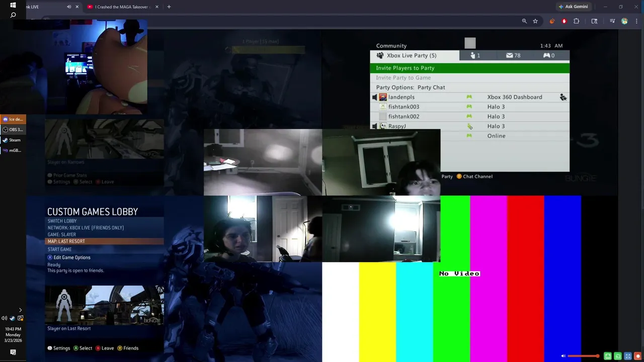The width and height of the screenshot is (644, 362).
Task: Click the Ask Gemini button
Action: (573, 7)
